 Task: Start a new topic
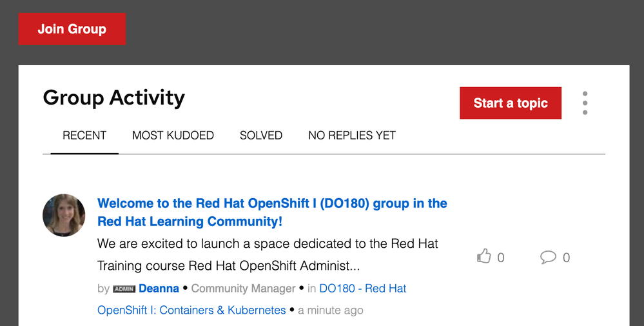pyautogui.click(x=510, y=103)
